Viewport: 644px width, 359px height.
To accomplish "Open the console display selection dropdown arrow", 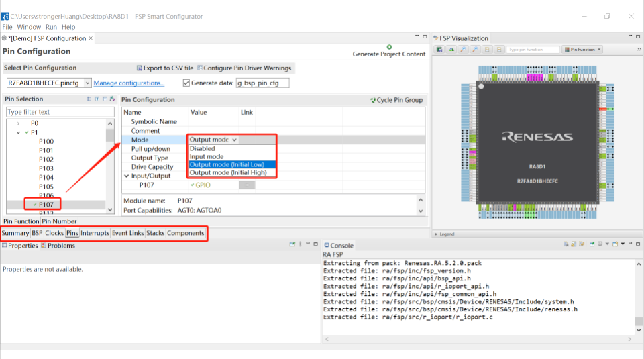I will click(607, 244).
